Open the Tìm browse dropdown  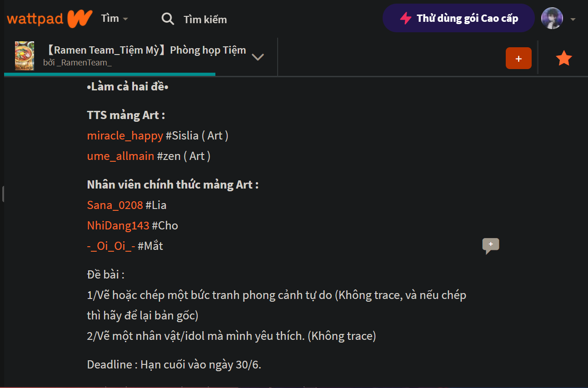(115, 19)
